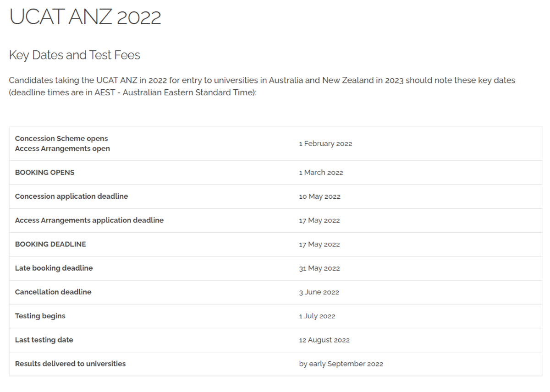Image resolution: width=550 pixels, height=392 pixels.
Task: Click the Concession application deadline label
Action: (71, 196)
